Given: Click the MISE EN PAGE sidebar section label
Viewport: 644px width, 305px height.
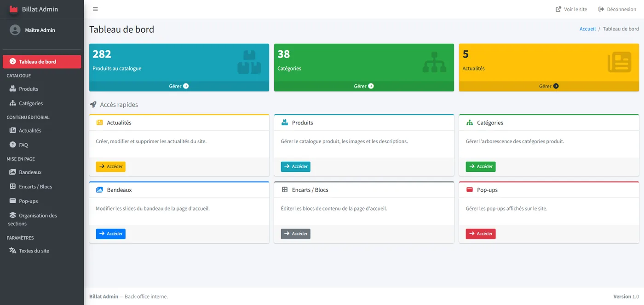Looking at the screenshot, I should click(21, 159).
